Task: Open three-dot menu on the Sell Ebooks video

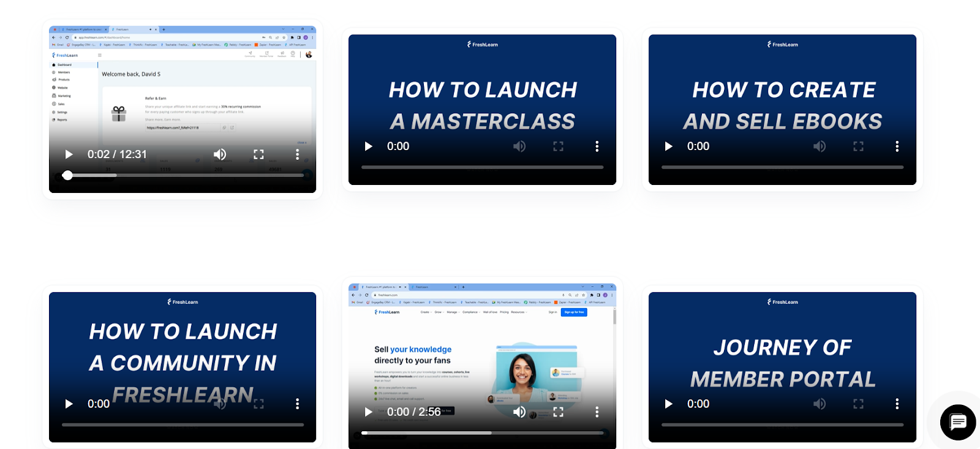Action: [x=897, y=146]
